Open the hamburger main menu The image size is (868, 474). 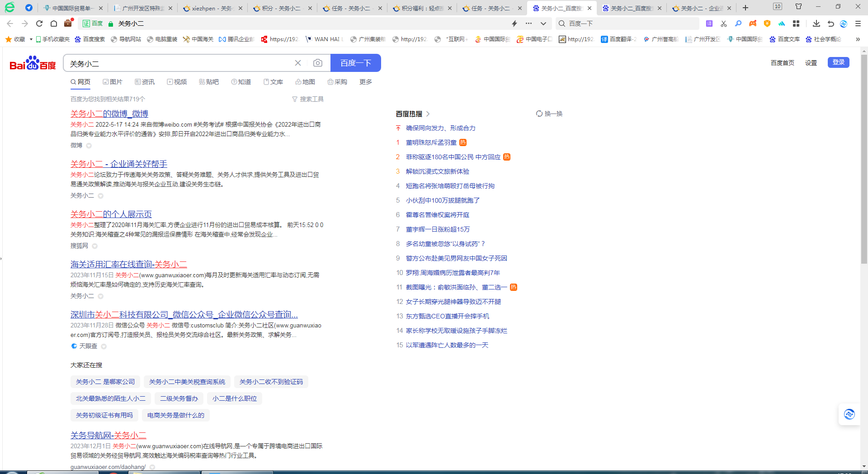pos(858,24)
